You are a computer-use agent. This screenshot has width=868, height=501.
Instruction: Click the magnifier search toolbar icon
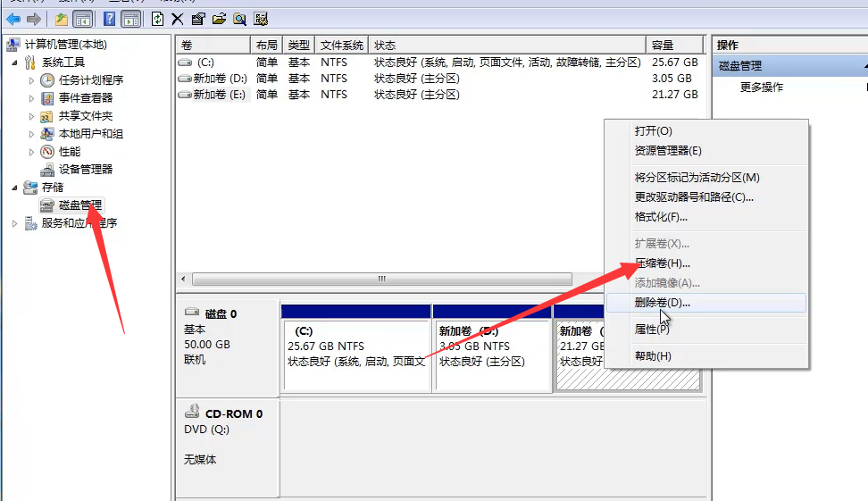click(240, 19)
